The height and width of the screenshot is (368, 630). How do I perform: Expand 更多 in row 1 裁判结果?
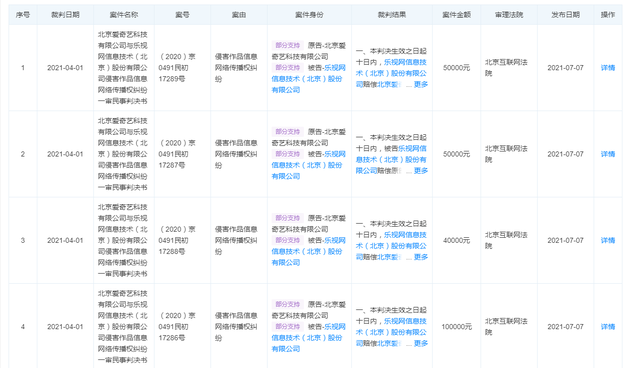tap(421, 84)
